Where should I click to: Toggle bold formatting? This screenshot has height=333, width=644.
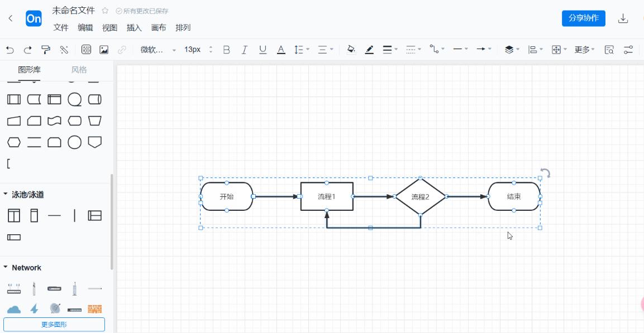tap(226, 50)
